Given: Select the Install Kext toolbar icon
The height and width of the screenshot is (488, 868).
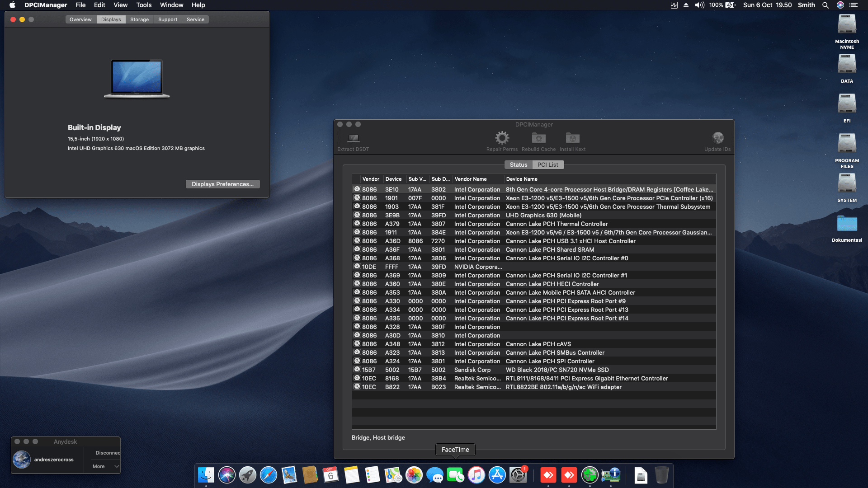Looking at the screenshot, I should pyautogui.click(x=572, y=140).
